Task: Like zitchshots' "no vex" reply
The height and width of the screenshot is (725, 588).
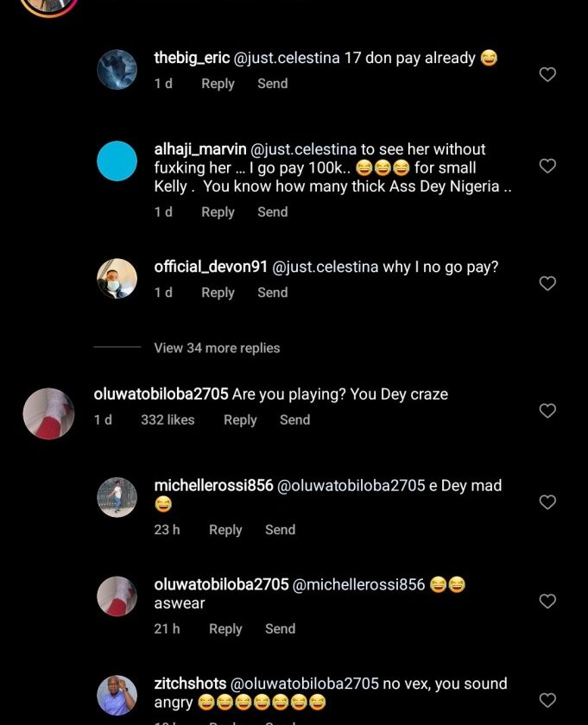Action: coord(547,700)
